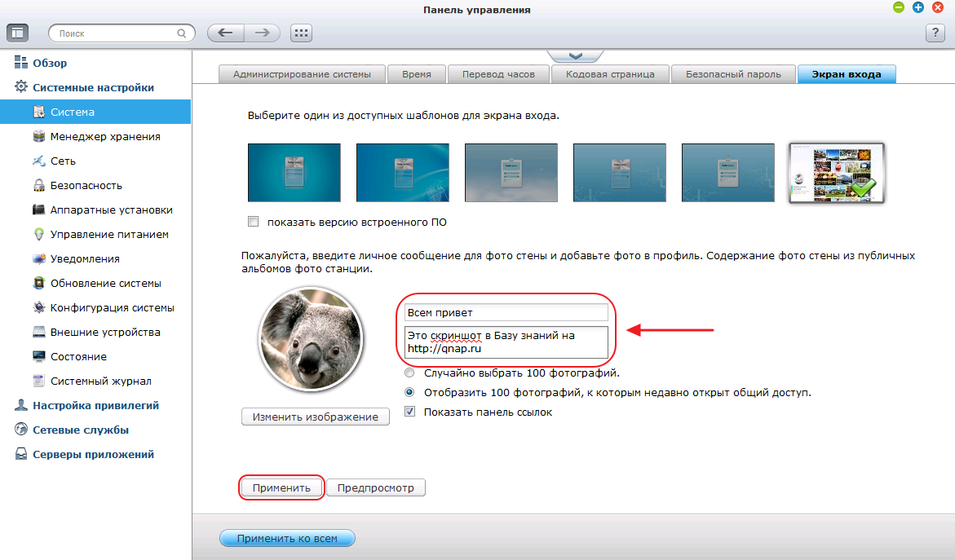This screenshot has width=955, height=560.
Task: Go forward with the right arrow button
Action: 263,33
